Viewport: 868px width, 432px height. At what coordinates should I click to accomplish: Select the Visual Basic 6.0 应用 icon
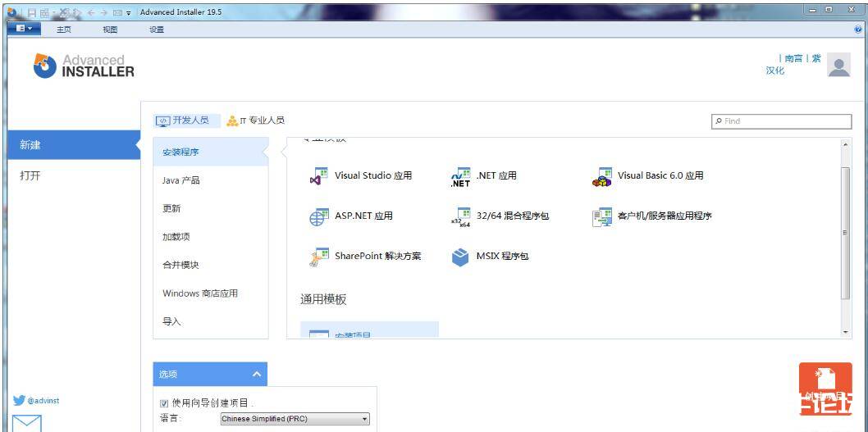pyautogui.click(x=601, y=176)
